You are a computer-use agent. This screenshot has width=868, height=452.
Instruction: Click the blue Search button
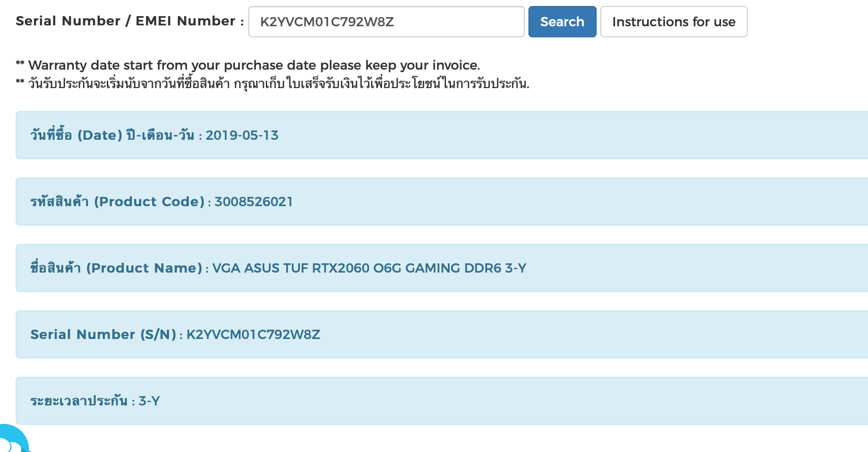tap(562, 22)
